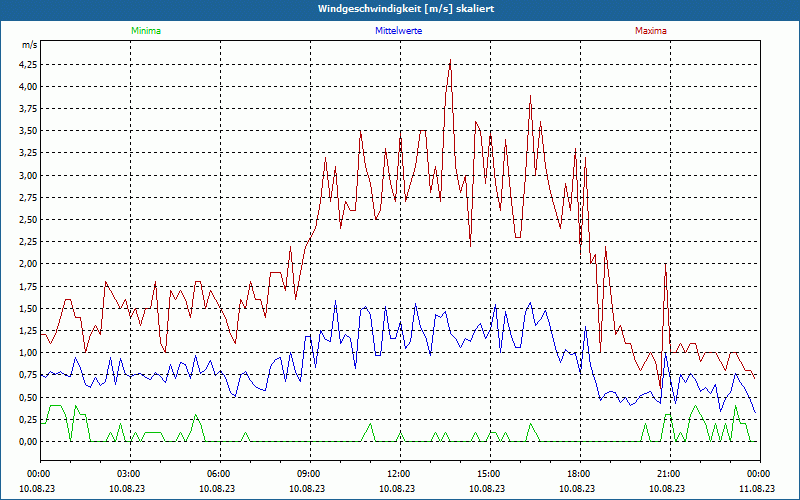Viewport: 800px width, 500px height.
Task: Click the 3,50 y-axis value
Action: click(28, 131)
